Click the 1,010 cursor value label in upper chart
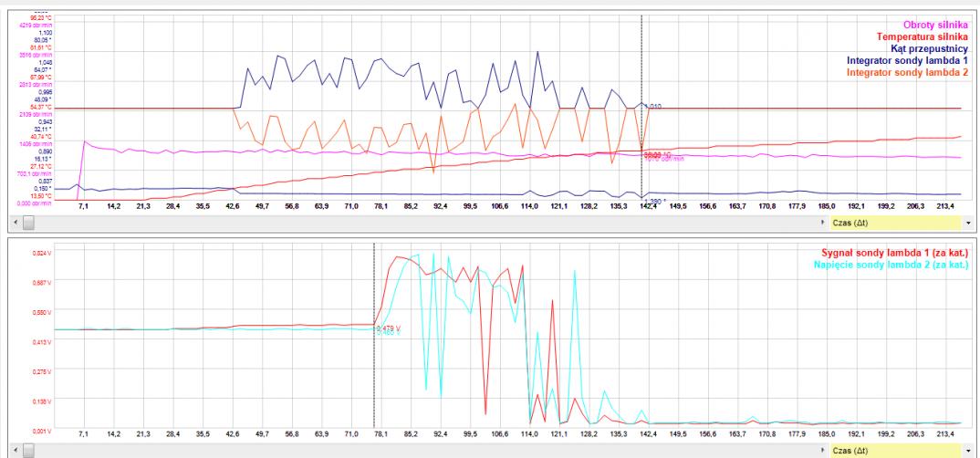Image resolution: width=980 pixels, height=458 pixels. 654,107
